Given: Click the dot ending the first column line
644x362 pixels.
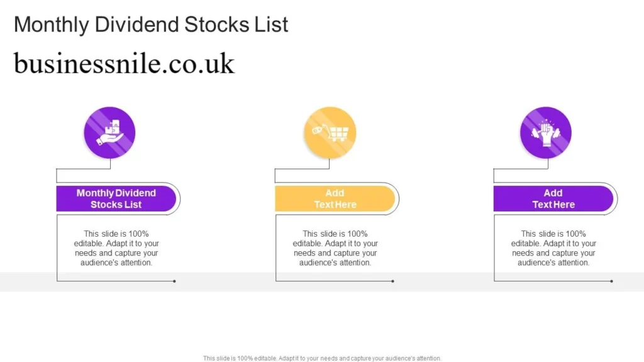Looking at the screenshot, I should click(x=175, y=281).
